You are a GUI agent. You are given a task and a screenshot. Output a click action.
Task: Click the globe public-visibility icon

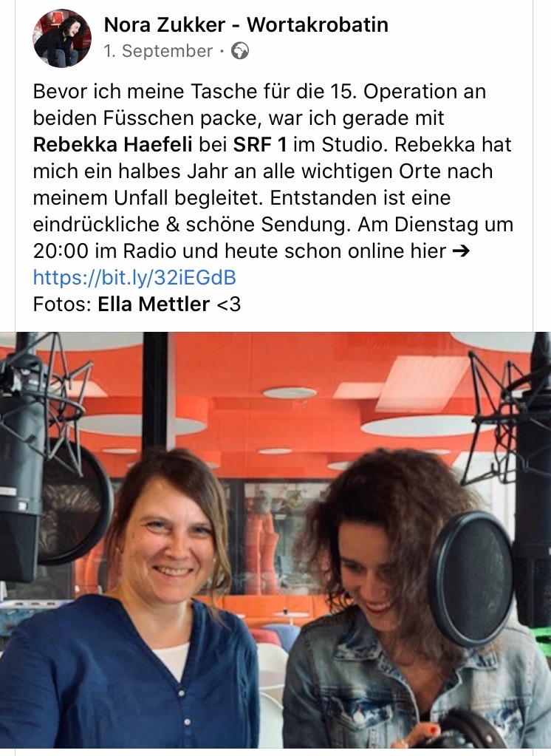point(240,51)
